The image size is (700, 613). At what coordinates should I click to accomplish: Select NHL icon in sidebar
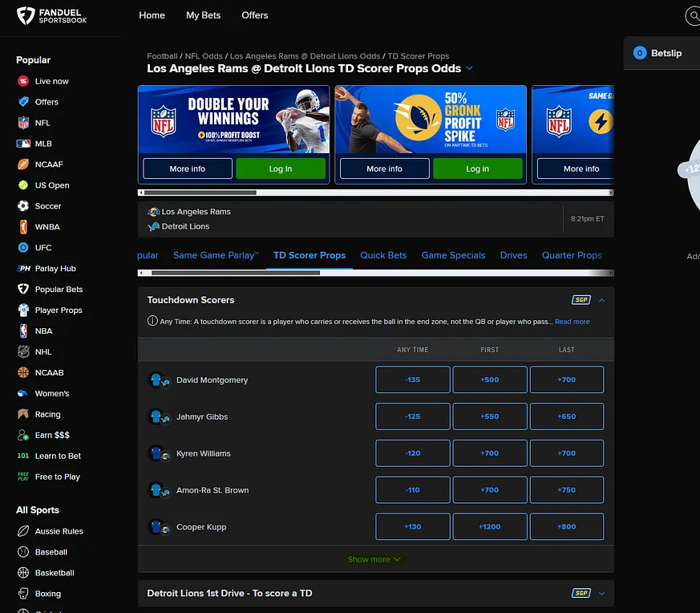[23, 351]
